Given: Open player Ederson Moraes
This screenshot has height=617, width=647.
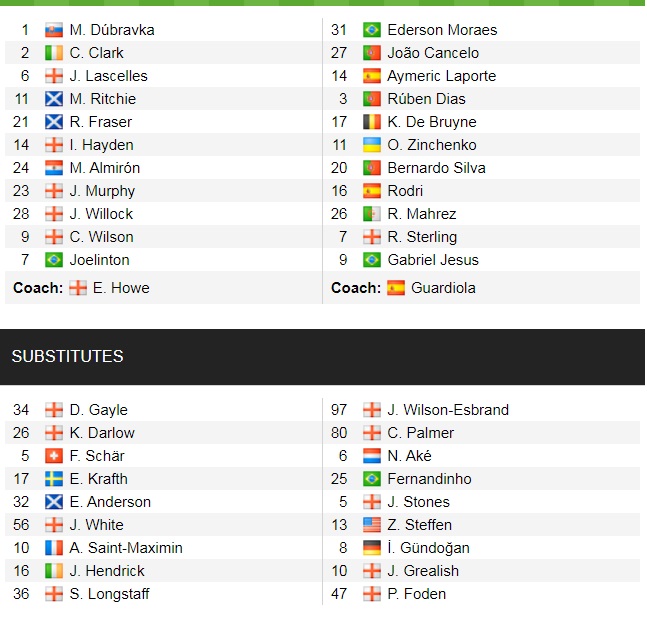Looking at the screenshot, I should (x=442, y=30).
